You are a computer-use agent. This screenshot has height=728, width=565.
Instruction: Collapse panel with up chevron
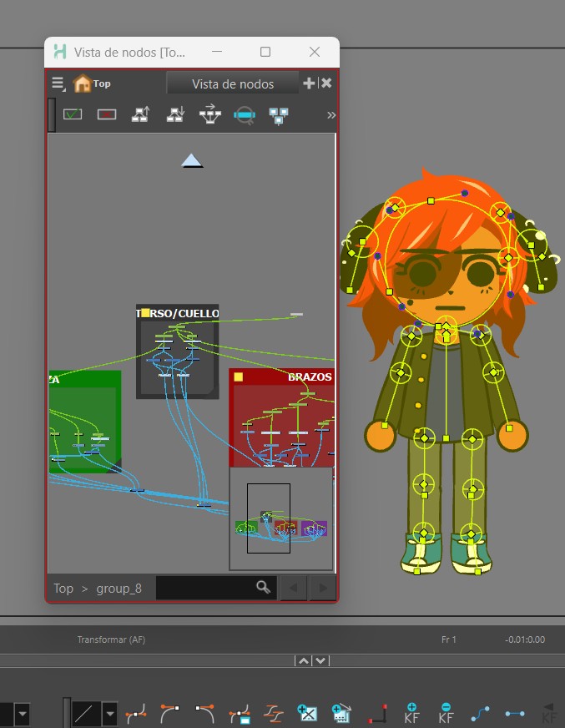pos(303,660)
